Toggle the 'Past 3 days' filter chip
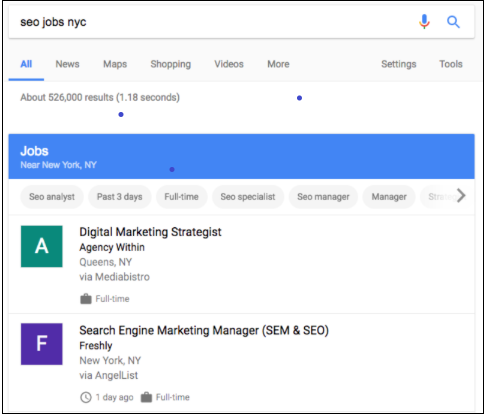The image size is (487, 416). 120,197
